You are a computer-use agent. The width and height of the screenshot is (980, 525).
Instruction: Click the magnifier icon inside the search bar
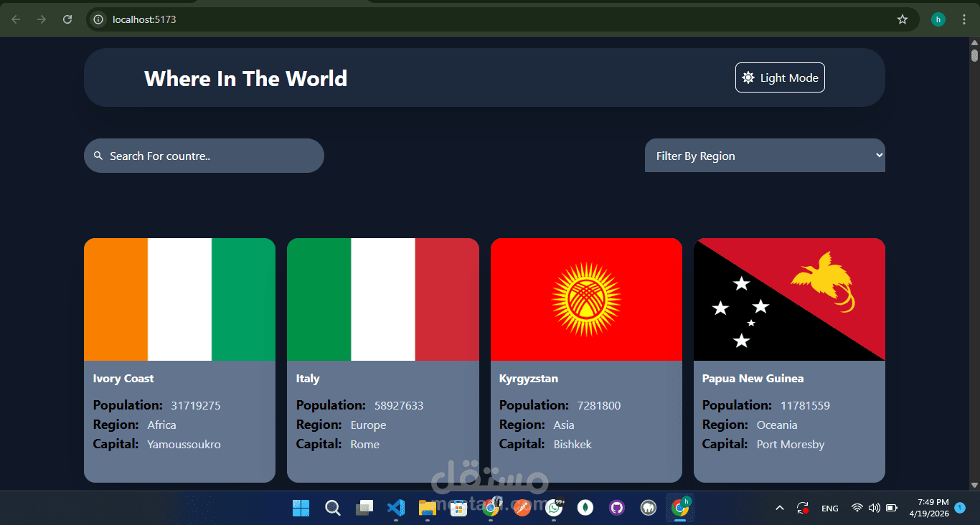[x=98, y=156]
